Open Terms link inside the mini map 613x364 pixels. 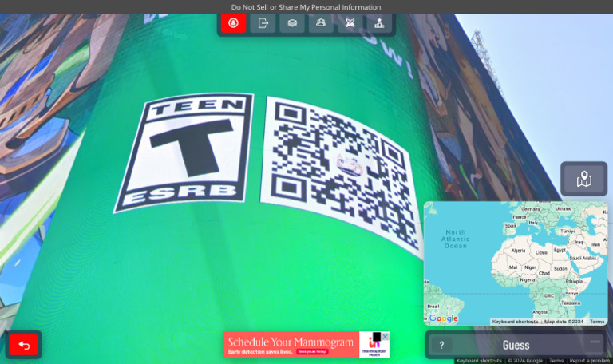[597, 322]
